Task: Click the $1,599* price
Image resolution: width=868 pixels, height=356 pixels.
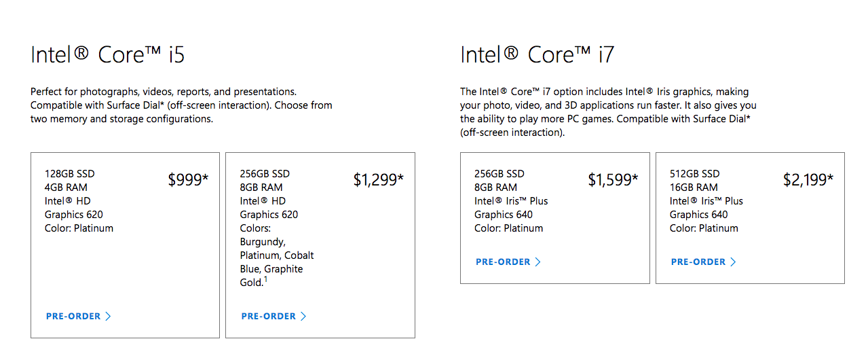Action: point(613,180)
